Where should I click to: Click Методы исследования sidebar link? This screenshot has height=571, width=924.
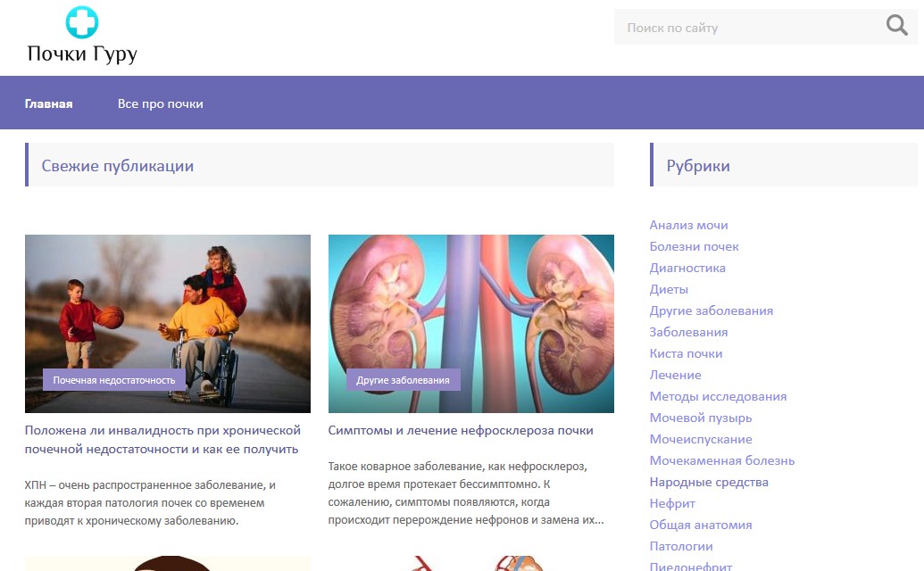coord(719,397)
